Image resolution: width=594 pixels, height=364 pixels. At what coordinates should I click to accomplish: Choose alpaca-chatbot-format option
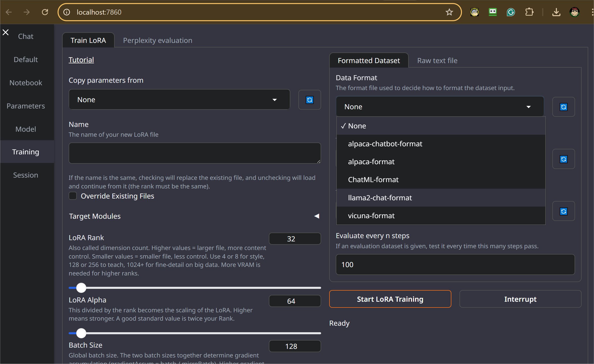pos(385,144)
